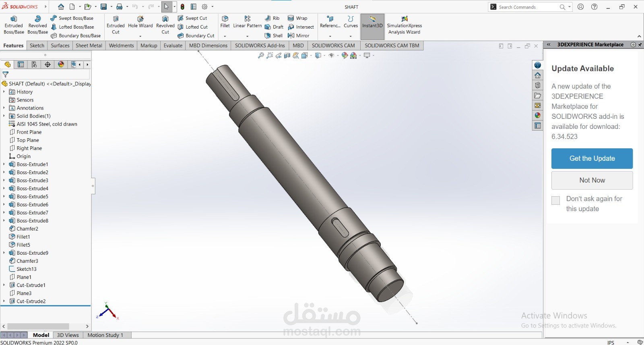The image size is (644, 345).
Task: Switch to the Sketch tab
Action: tap(37, 46)
